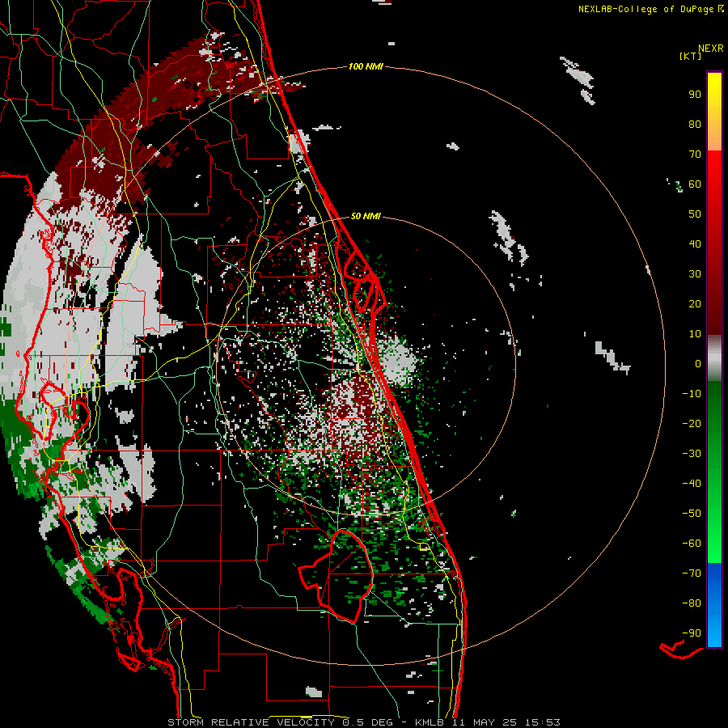
Task: Click the positive 60 scale value
Action: (x=695, y=184)
